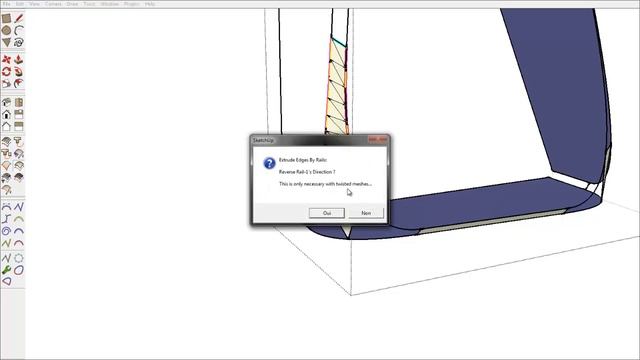Click 'Reverse Rail-1's Direction ?' text

click(307, 172)
